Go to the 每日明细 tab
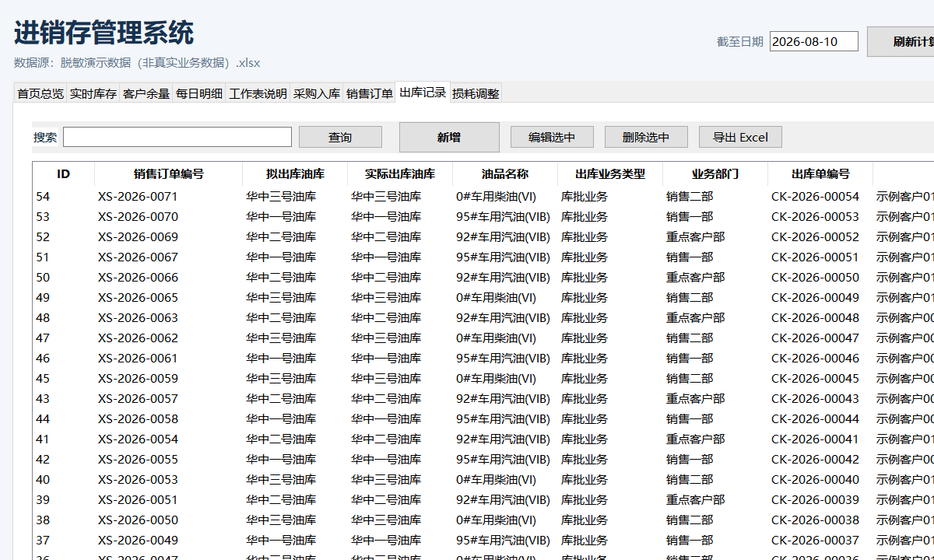Image resolution: width=934 pixels, height=560 pixels. pyautogui.click(x=199, y=93)
